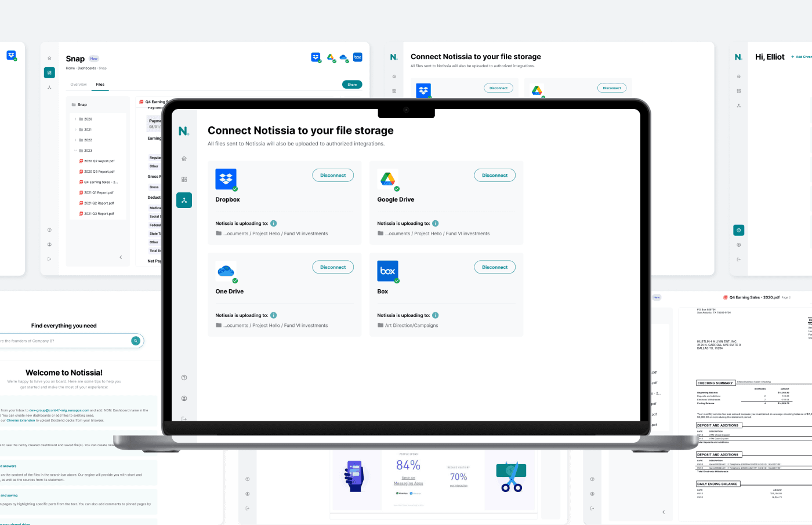Expand the 2021 folder in Snap tree
The width and height of the screenshot is (812, 525).
click(x=75, y=130)
